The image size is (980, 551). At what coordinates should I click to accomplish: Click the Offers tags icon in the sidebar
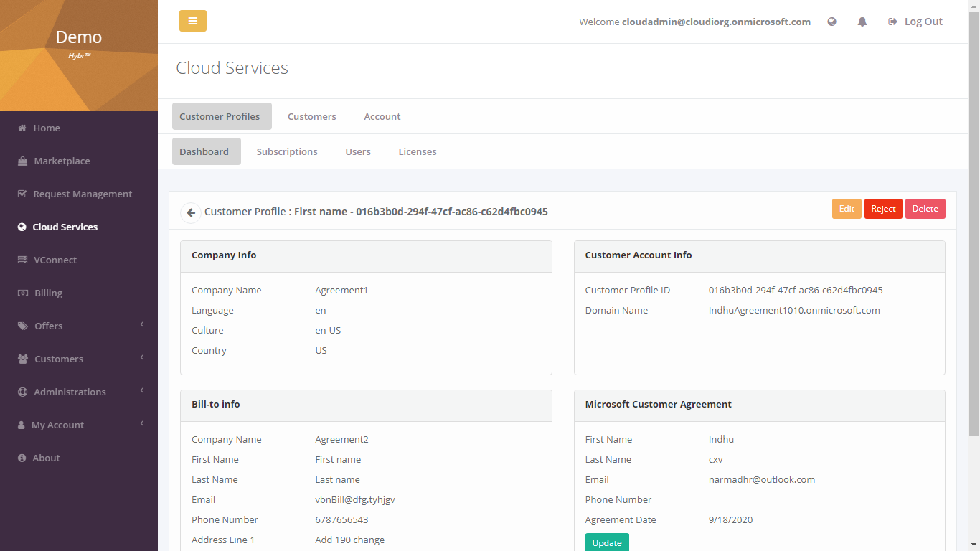pyautogui.click(x=23, y=326)
